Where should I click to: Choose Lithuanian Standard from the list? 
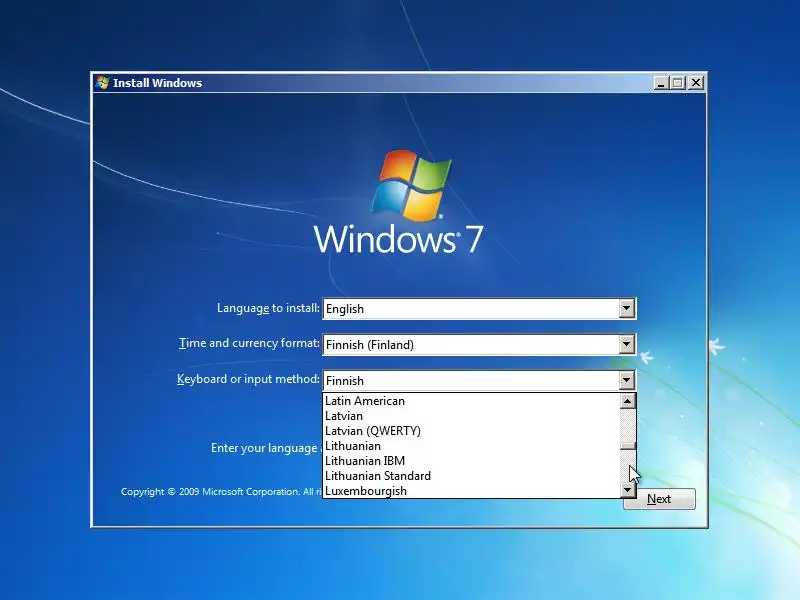coord(471,476)
